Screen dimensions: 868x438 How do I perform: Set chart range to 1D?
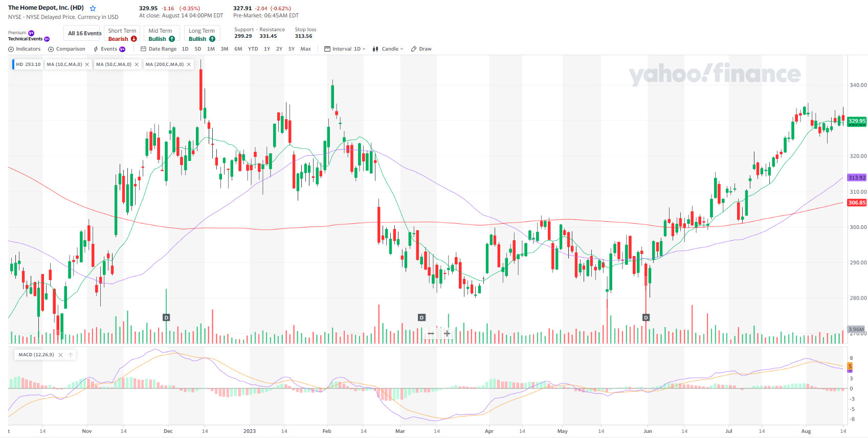click(185, 49)
